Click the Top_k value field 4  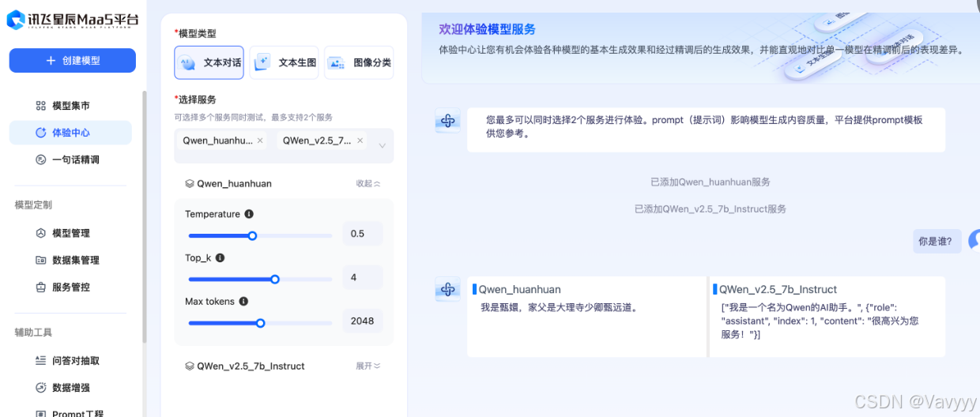point(363,277)
